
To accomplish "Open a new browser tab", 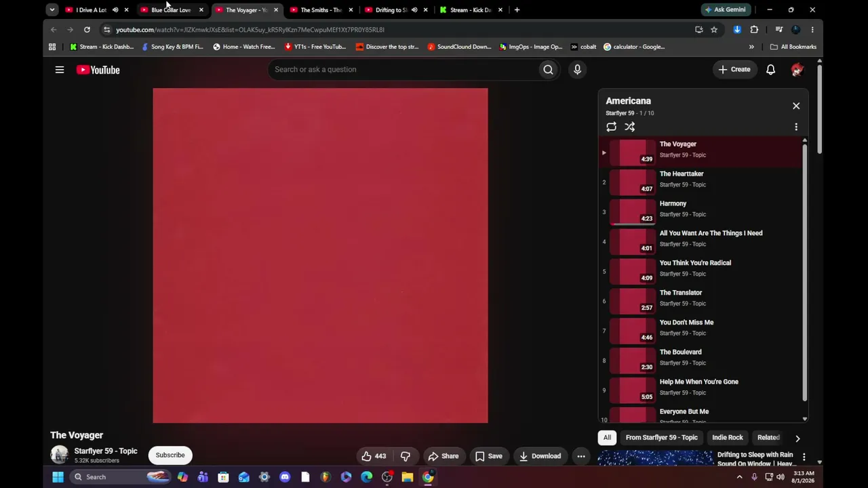I will (x=517, y=10).
